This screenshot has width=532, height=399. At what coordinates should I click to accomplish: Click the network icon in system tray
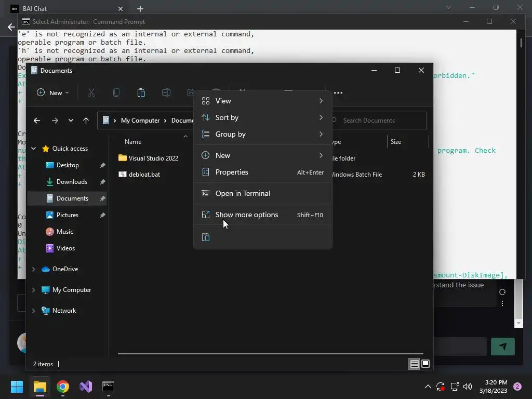click(x=455, y=387)
